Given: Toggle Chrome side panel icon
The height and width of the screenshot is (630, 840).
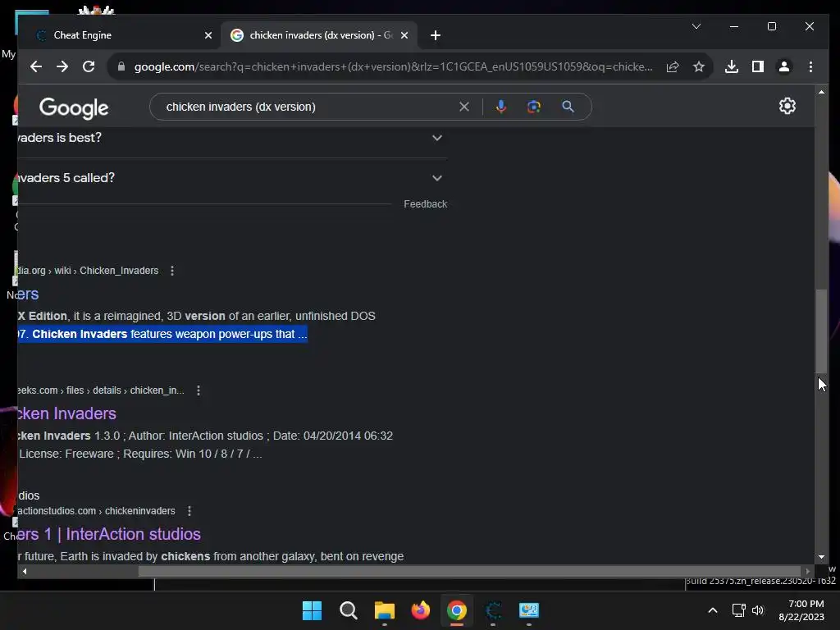Looking at the screenshot, I should pos(757,66).
